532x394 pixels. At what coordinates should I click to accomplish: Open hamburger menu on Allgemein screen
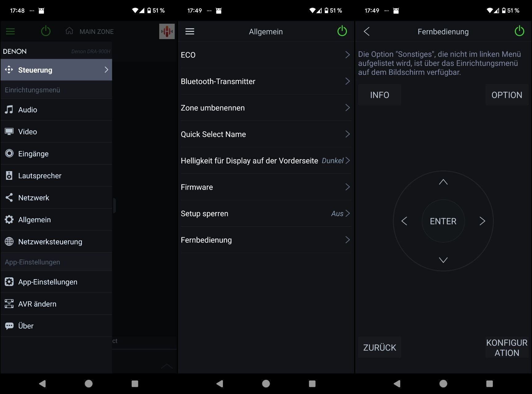coord(190,31)
